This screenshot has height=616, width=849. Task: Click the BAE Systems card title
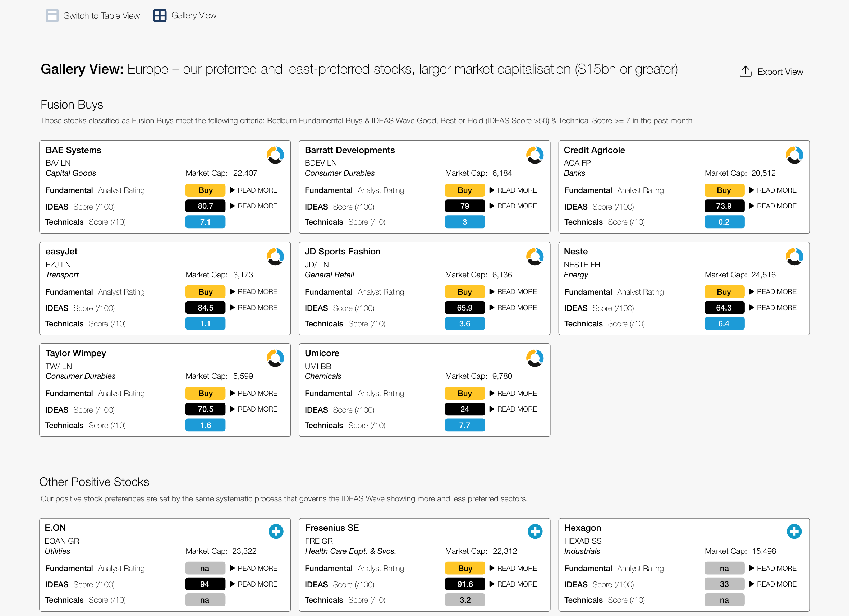[73, 150]
